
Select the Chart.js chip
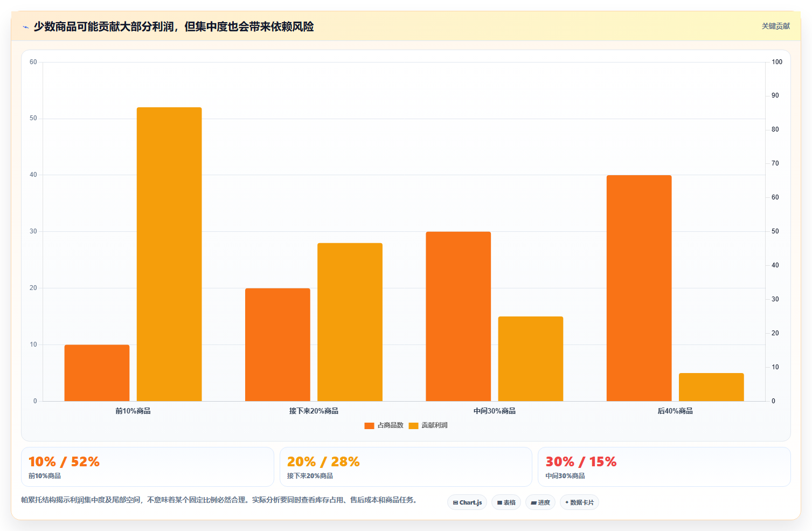pos(467,502)
